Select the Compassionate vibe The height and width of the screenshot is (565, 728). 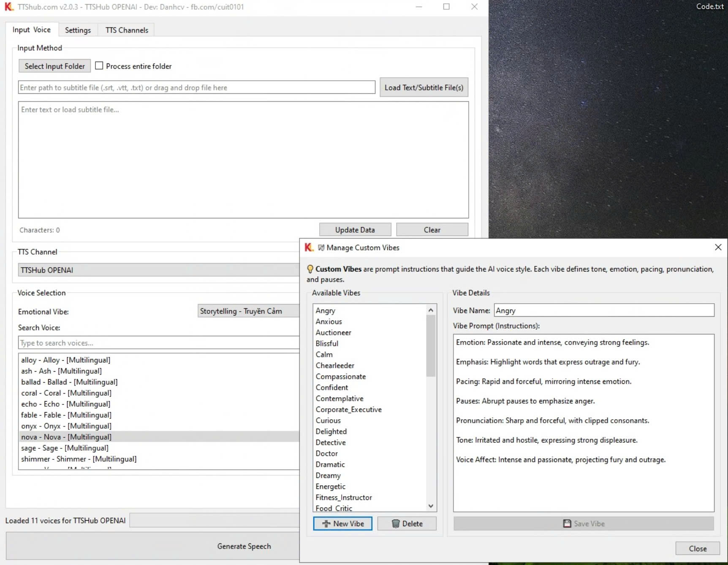tap(370, 376)
